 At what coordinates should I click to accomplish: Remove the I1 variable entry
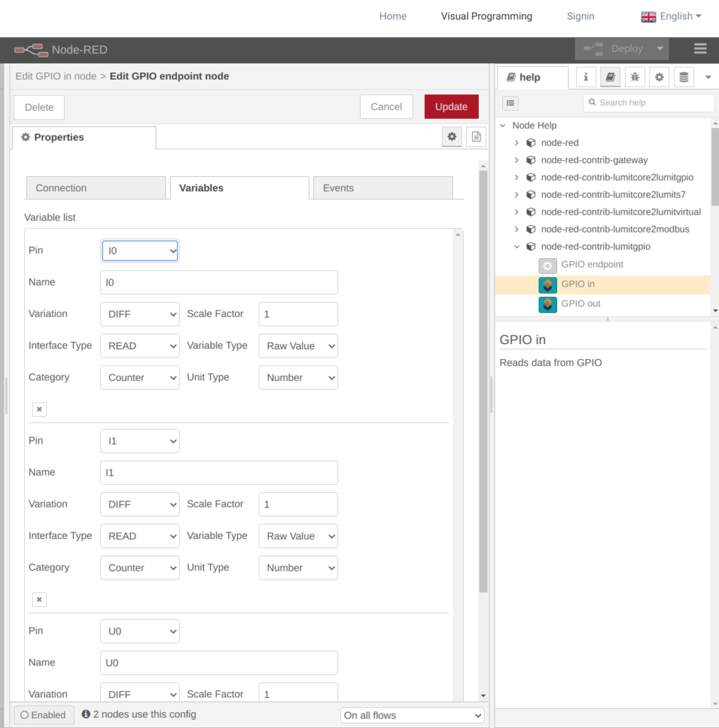pyautogui.click(x=39, y=600)
